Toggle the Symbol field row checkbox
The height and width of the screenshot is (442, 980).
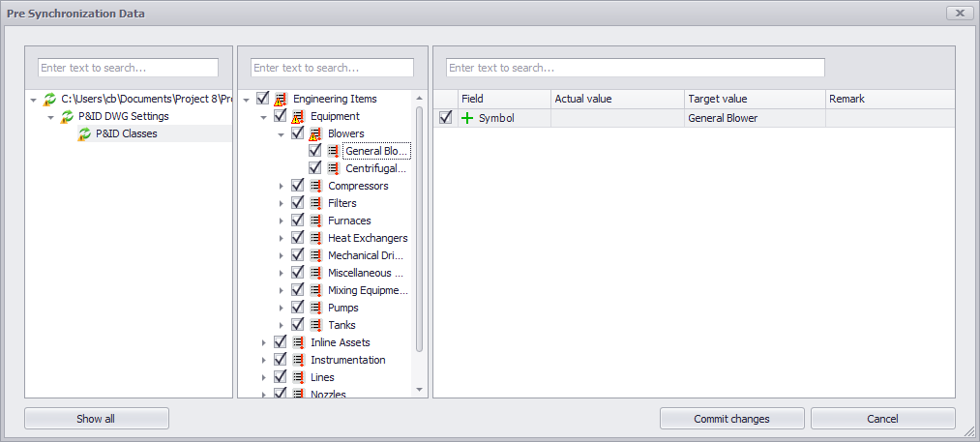[x=445, y=118]
